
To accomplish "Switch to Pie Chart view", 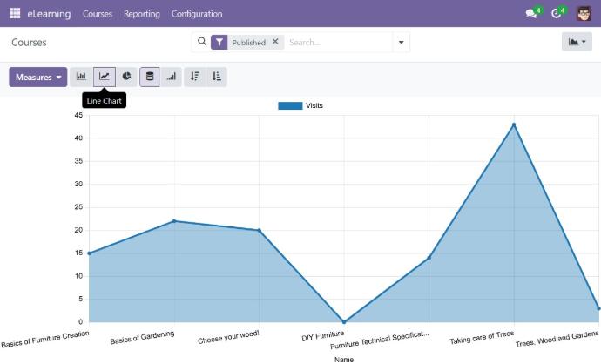I will (x=126, y=77).
